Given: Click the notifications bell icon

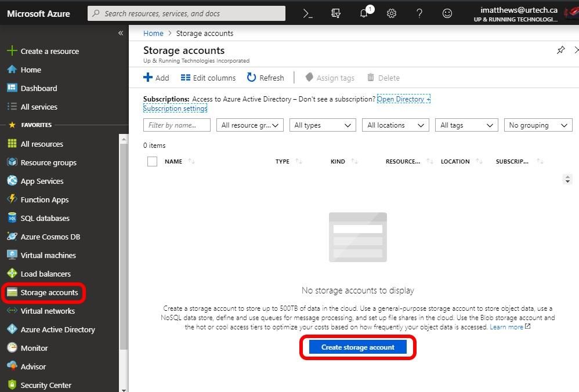Looking at the screenshot, I should [x=364, y=13].
